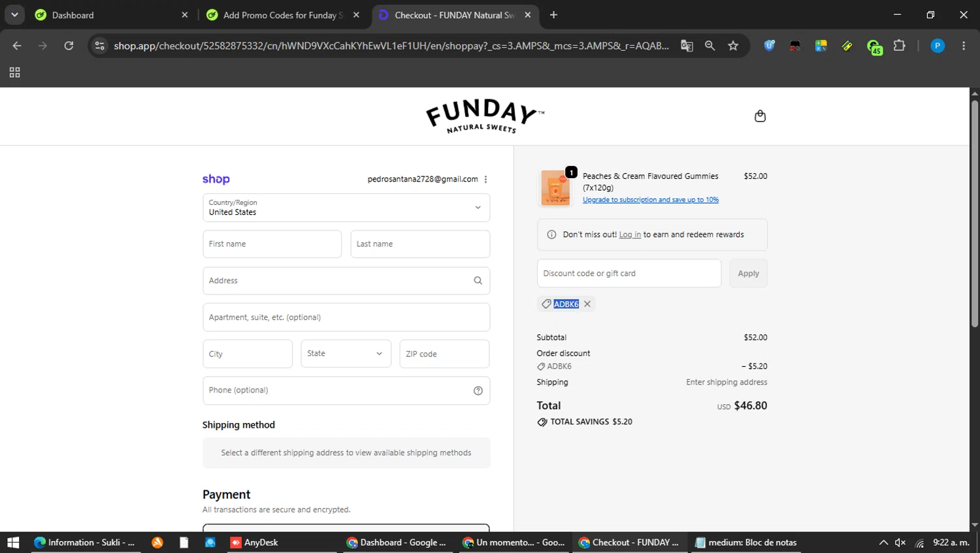Open the Chrome profile avatar

938,46
